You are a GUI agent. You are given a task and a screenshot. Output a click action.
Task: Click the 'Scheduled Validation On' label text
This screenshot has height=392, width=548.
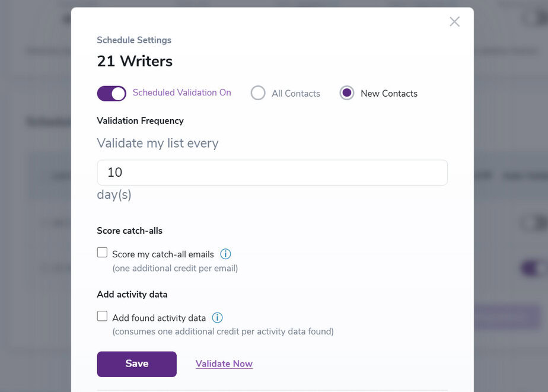(181, 93)
